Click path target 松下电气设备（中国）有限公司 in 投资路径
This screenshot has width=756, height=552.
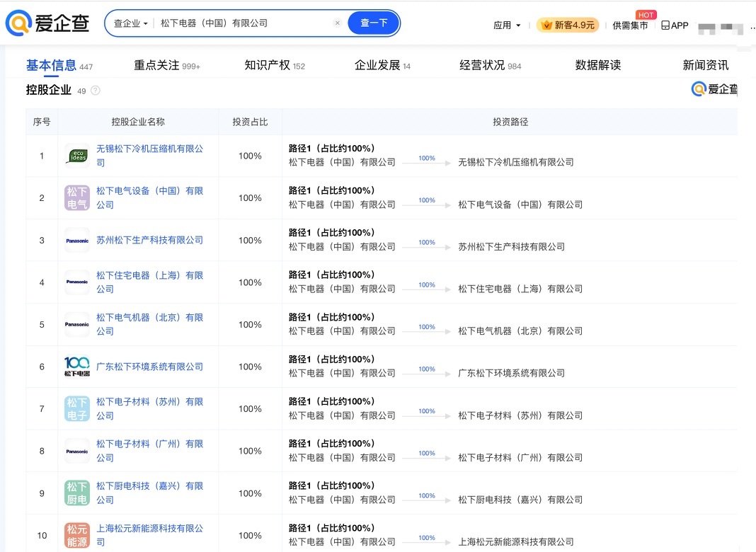coord(520,205)
